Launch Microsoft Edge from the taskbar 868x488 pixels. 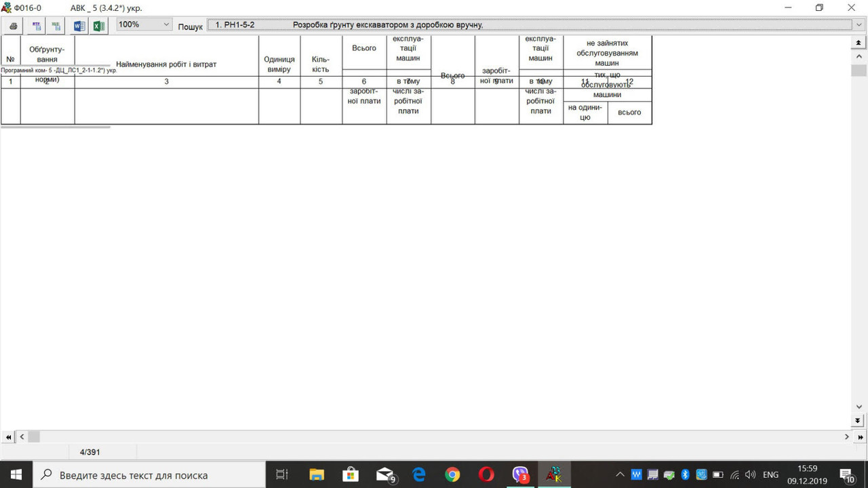coord(418,474)
